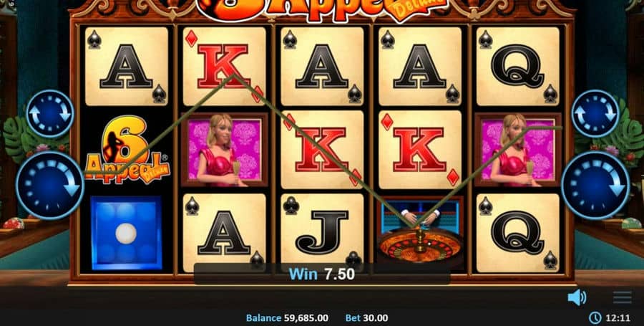Viewport: 644px width, 326px height.
Task: Click the 6 Appeal Deluxe logo symbol
Action: (x=127, y=150)
